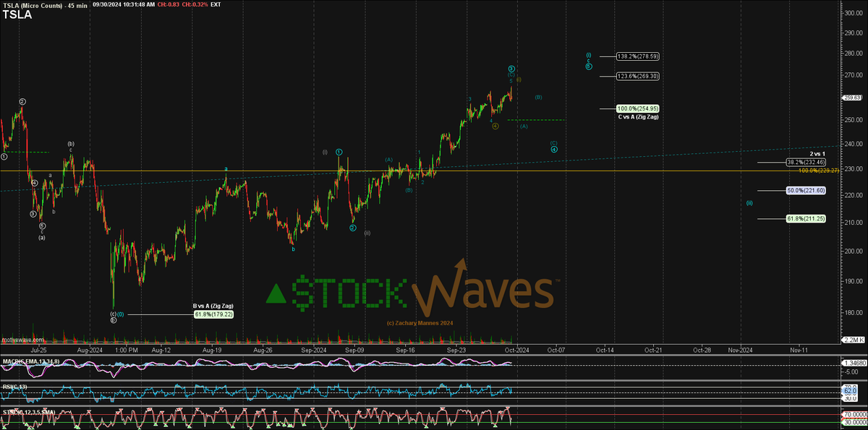This screenshot has height=430, width=868.
Task: Select the 100.0%(254.95) extension label
Action: coord(637,108)
